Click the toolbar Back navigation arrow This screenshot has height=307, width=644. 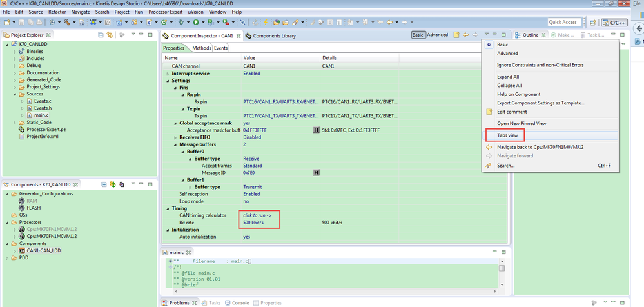(x=390, y=22)
